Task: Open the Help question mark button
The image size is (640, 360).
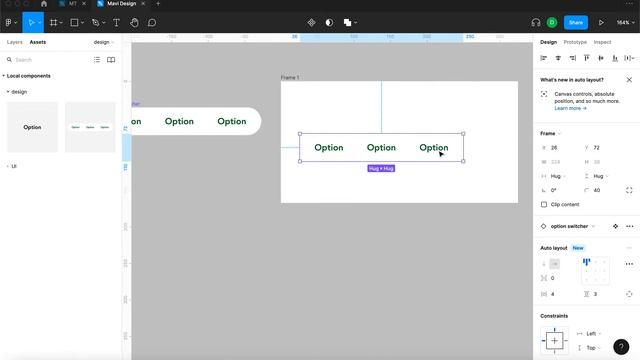Action: [621, 347]
